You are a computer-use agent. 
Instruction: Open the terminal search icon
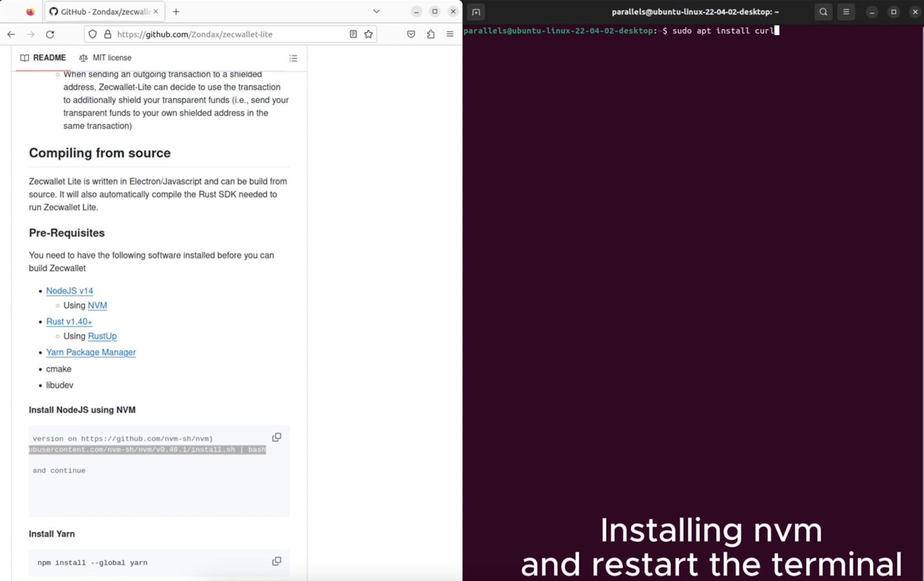[x=824, y=12]
